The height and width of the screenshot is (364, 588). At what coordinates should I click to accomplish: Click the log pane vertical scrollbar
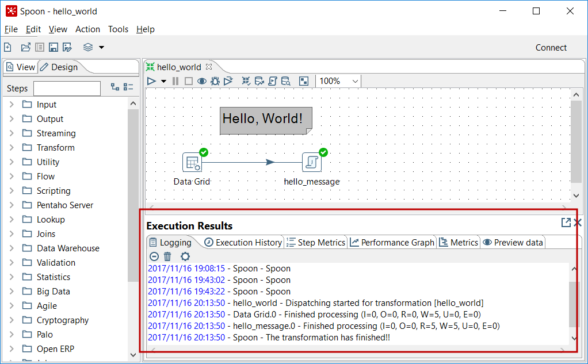[x=574, y=304]
